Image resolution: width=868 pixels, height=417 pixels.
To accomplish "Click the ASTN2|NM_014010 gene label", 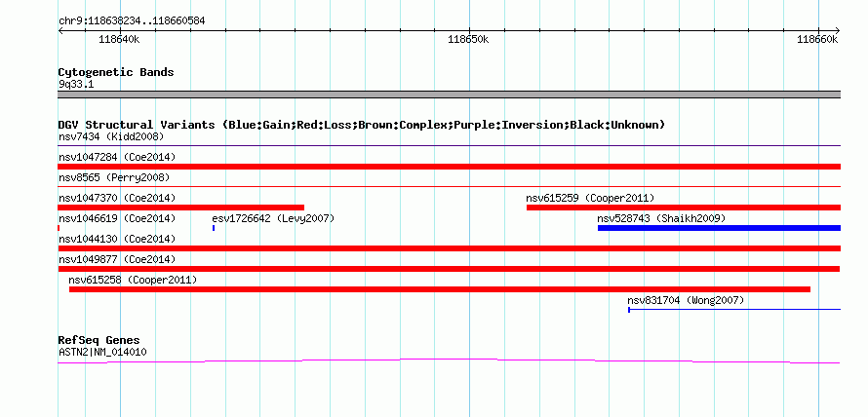I will click(x=102, y=352).
